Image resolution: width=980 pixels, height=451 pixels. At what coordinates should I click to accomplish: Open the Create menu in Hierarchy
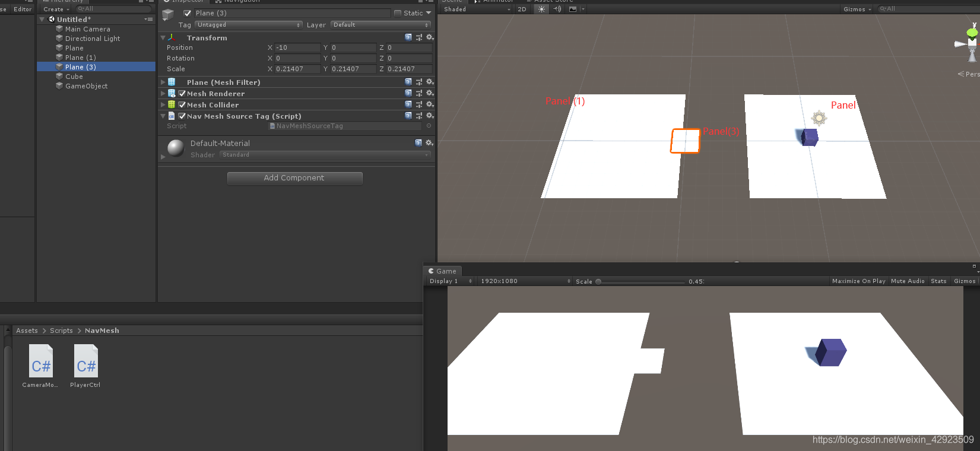(x=56, y=9)
